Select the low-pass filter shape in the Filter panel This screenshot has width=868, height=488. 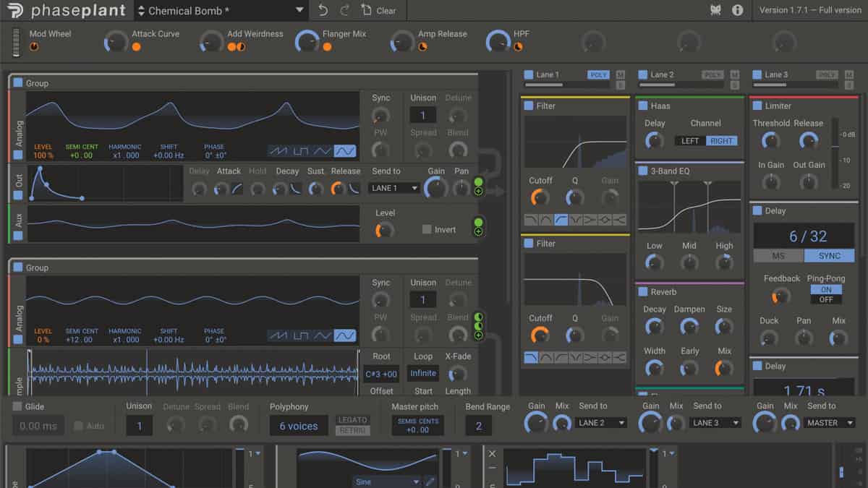[x=529, y=218]
